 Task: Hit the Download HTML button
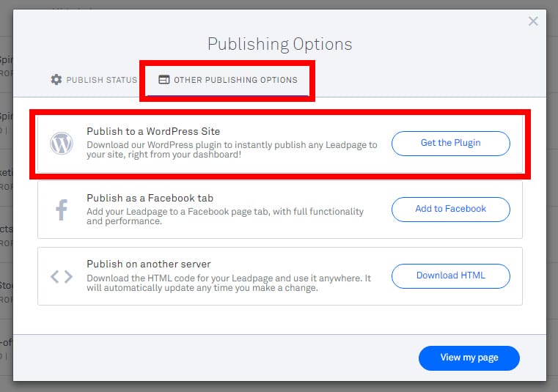coord(450,275)
